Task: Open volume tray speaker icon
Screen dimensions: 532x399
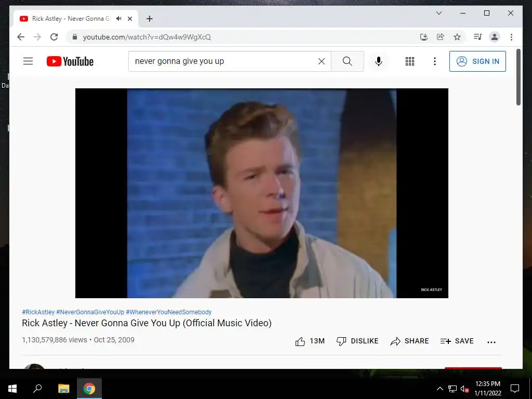Action: 464,389
